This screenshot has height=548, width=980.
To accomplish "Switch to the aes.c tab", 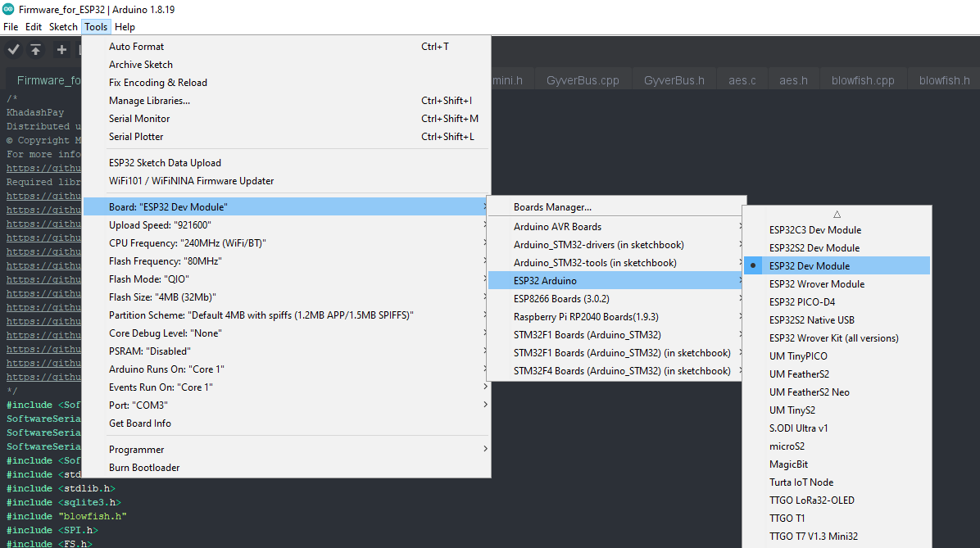I will pos(742,80).
